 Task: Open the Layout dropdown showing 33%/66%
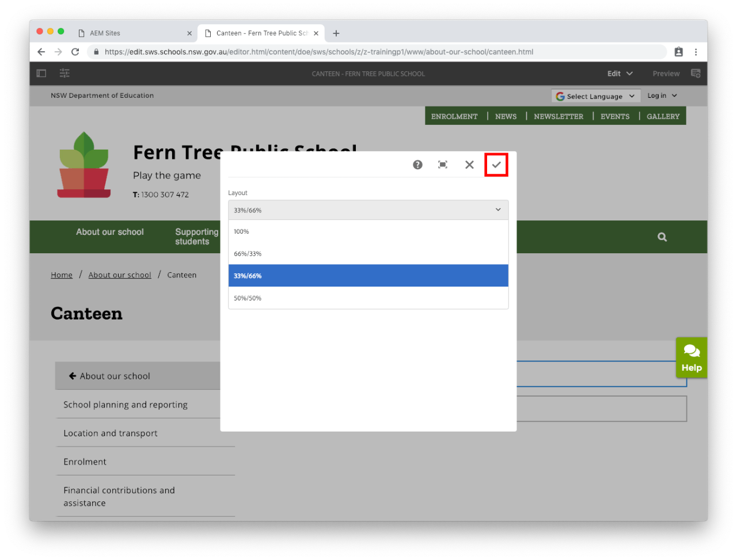(368, 210)
